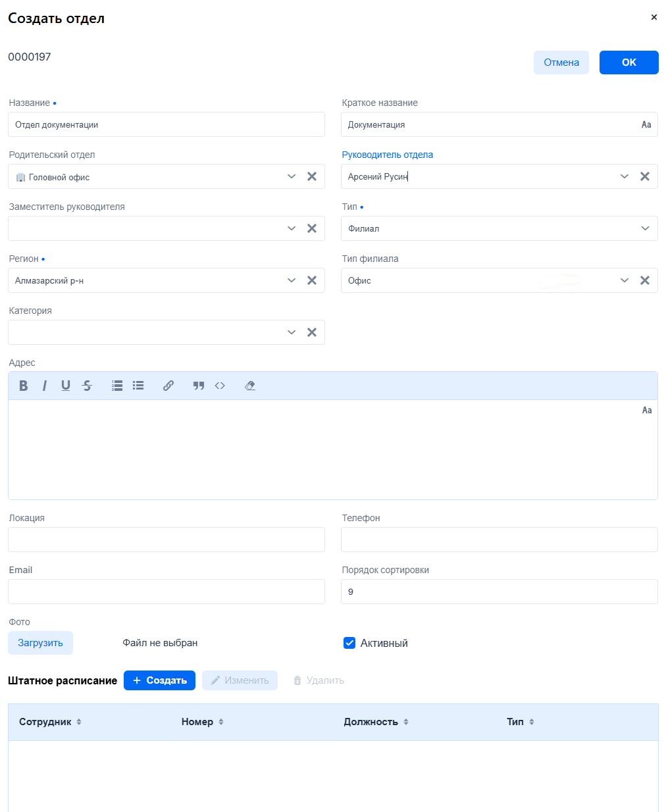
Task: Click Создать in Штатное расписание
Action: point(159,680)
